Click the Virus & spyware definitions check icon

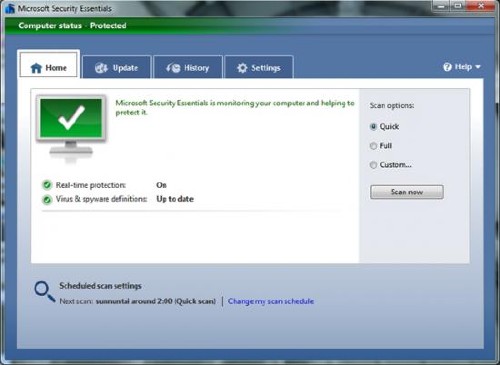point(47,199)
